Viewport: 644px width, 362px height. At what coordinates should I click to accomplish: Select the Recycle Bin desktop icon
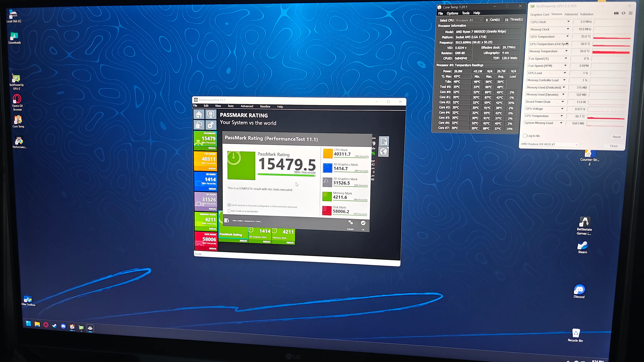click(x=575, y=335)
